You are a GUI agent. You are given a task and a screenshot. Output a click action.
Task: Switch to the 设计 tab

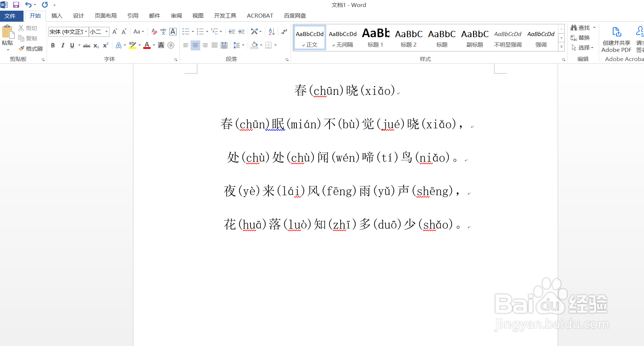click(79, 16)
